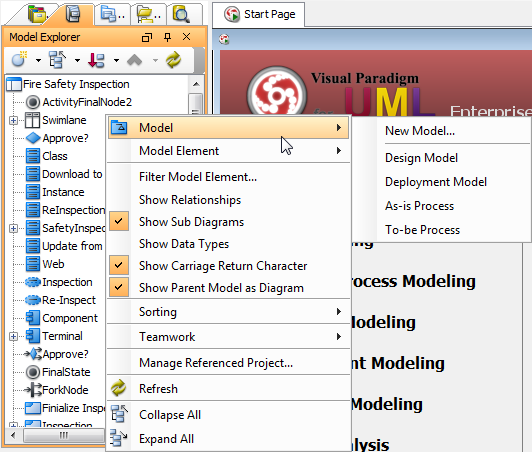
Task: Toggle Show Parent Model as Diagram
Action: pyautogui.click(x=228, y=288)
